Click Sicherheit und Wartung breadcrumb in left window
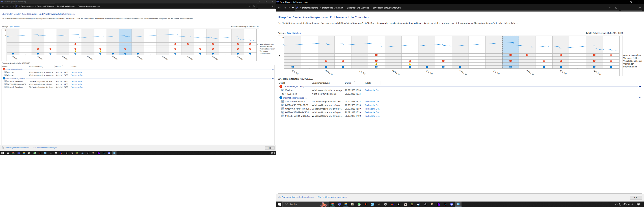The width and height of the screenshot is (644, 207). coord(66,6)
